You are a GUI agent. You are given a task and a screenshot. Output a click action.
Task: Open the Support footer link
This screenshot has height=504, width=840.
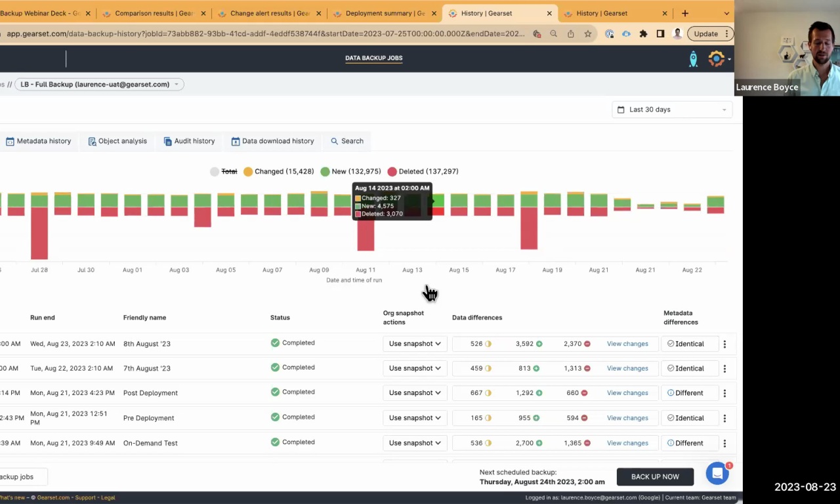click(85, 497)
